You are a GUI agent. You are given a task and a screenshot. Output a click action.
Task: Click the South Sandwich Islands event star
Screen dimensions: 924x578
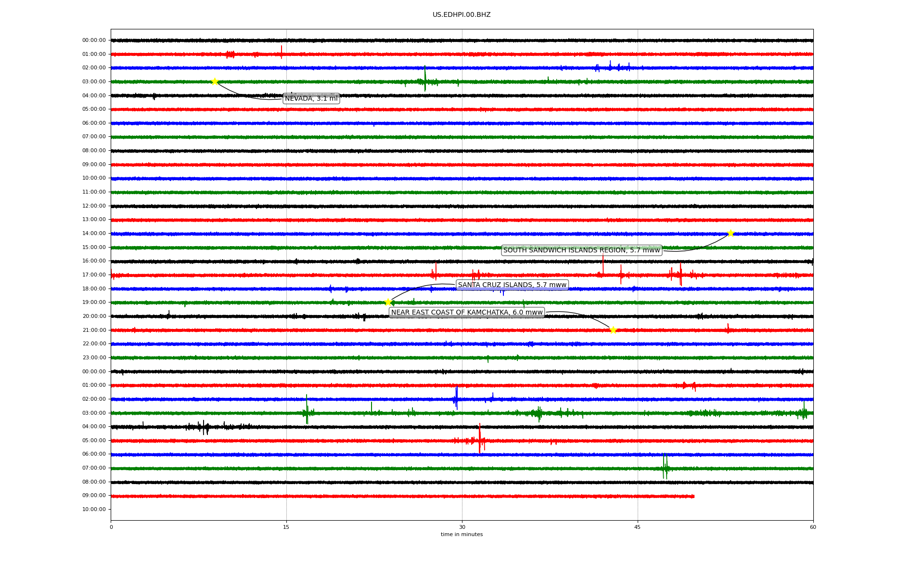click(x=731, y=233)
